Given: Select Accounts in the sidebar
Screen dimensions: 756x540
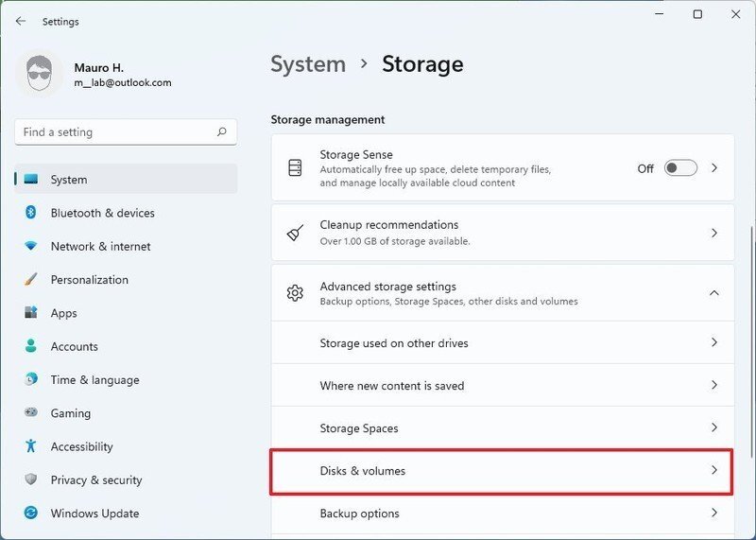Looking at the screenshot, I should [74, 347].
